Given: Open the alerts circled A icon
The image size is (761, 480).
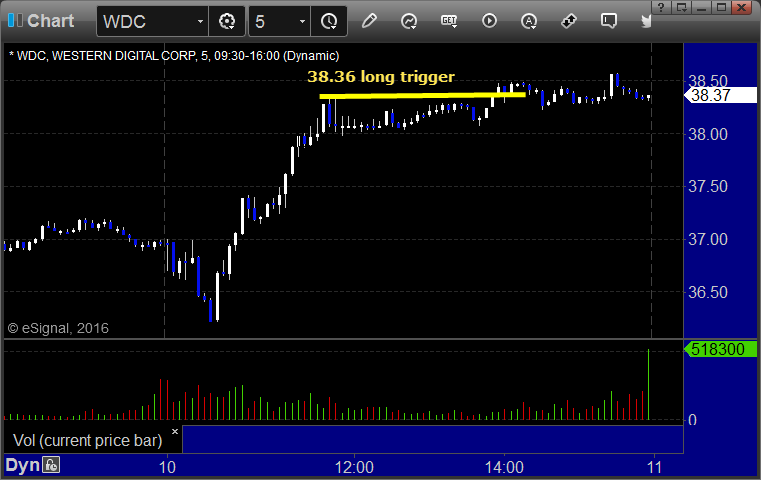Looking at the screenshot, I should tap(529, 21).
